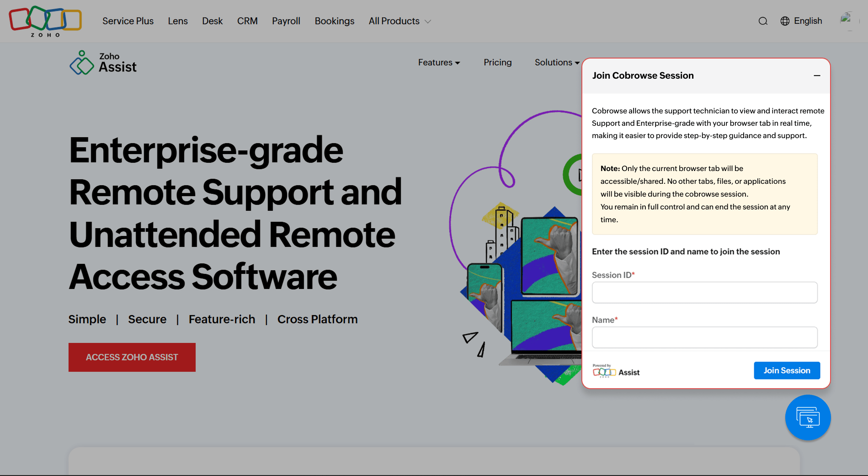Focus the Name input field

pyautogui.click(x=704, y=337)
